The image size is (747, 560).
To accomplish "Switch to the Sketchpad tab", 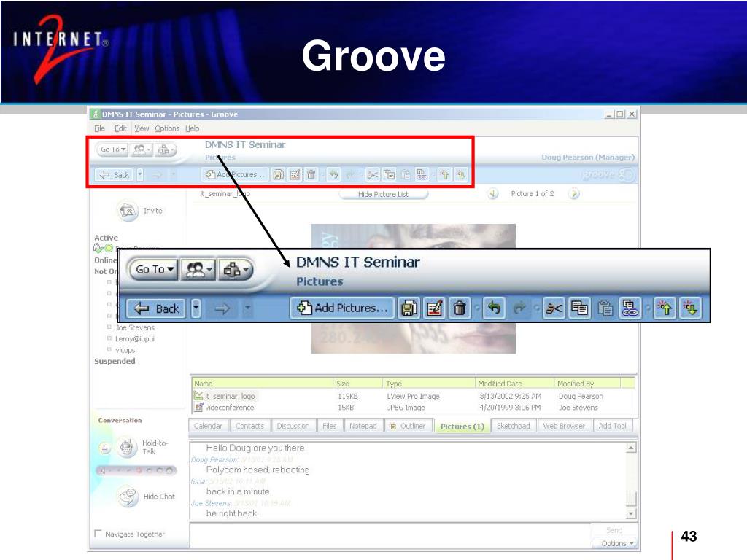I will coord(513,426).
